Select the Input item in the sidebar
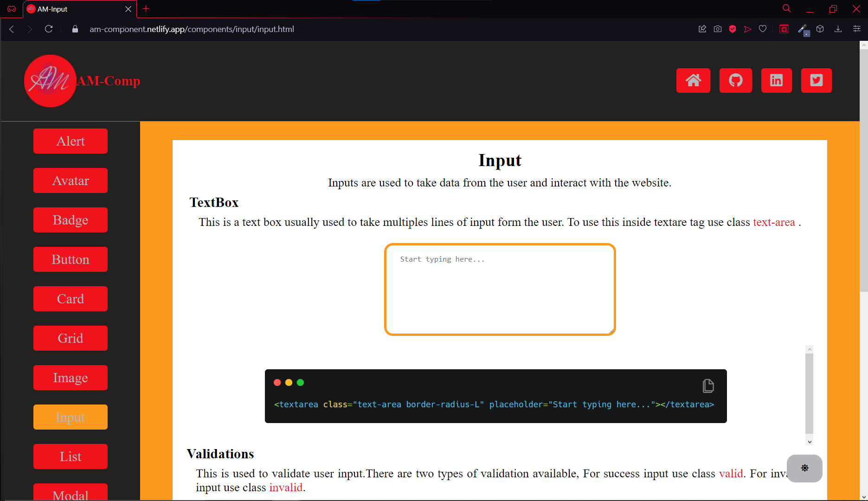 [x=70, y=417]
